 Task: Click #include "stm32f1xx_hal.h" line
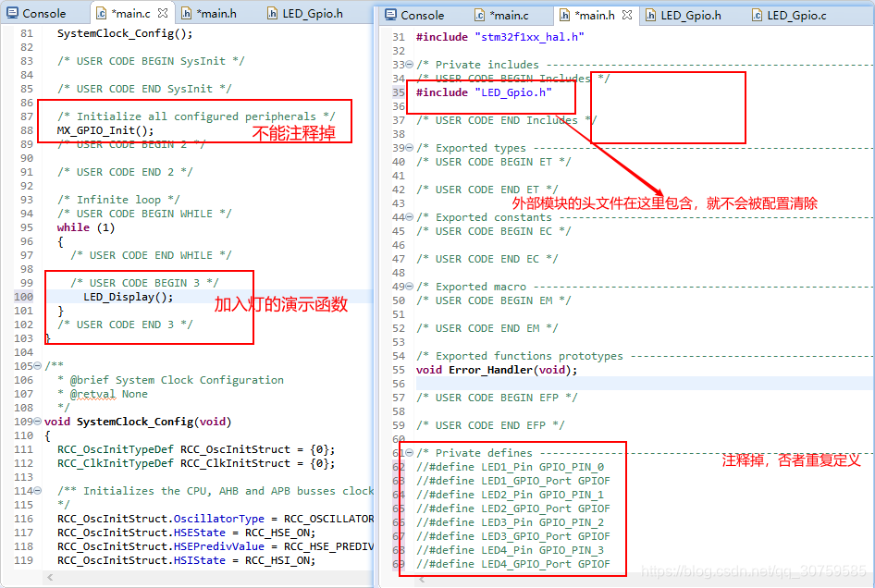[500, 37]
